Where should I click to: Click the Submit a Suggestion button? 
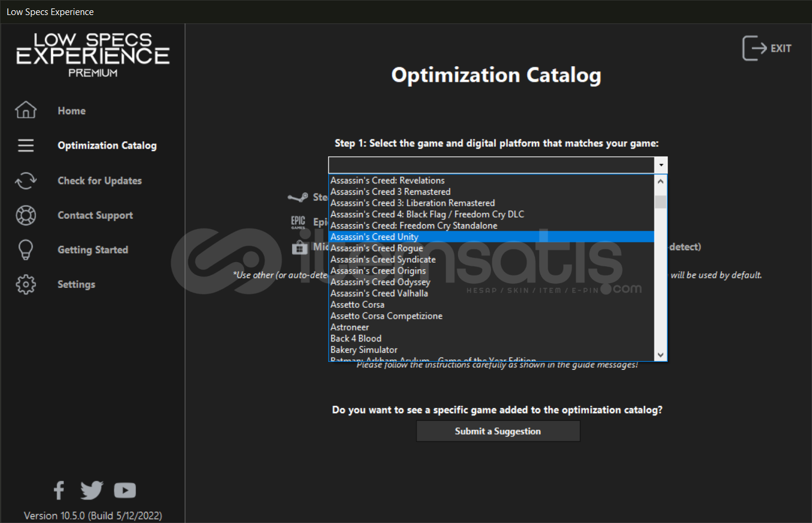coord(498,431)
